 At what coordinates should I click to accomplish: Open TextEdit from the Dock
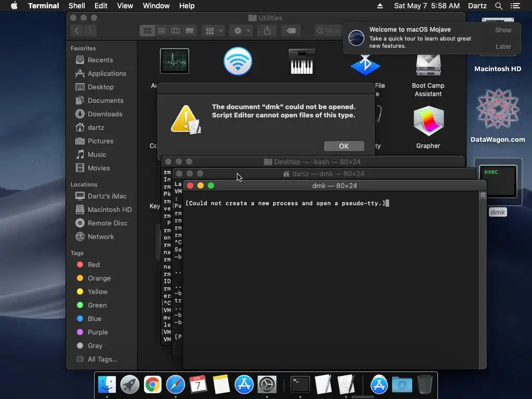(323, 385)
